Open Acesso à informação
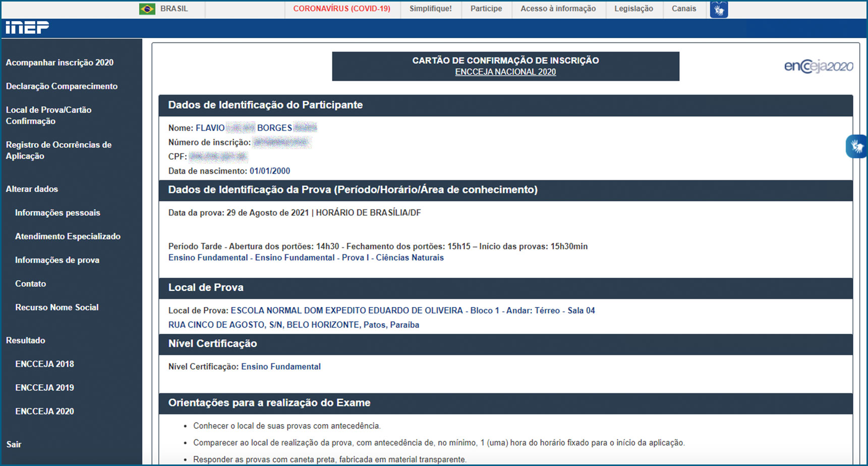Viewport: 868px width, 466px height. 558,9
